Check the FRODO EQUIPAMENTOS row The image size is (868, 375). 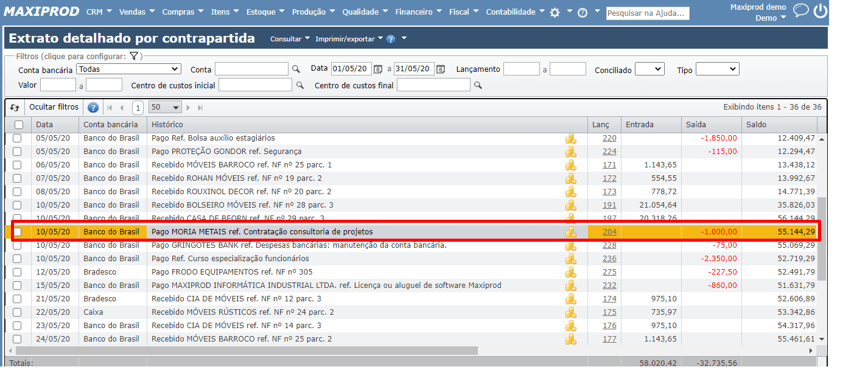coord(17,272)
